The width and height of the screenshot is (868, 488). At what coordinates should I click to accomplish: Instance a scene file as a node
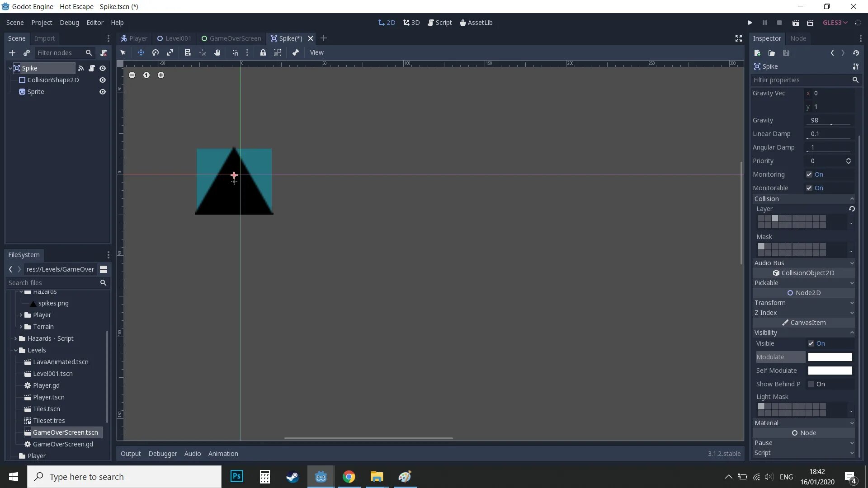pyautogui.click(x=27, y=53)
